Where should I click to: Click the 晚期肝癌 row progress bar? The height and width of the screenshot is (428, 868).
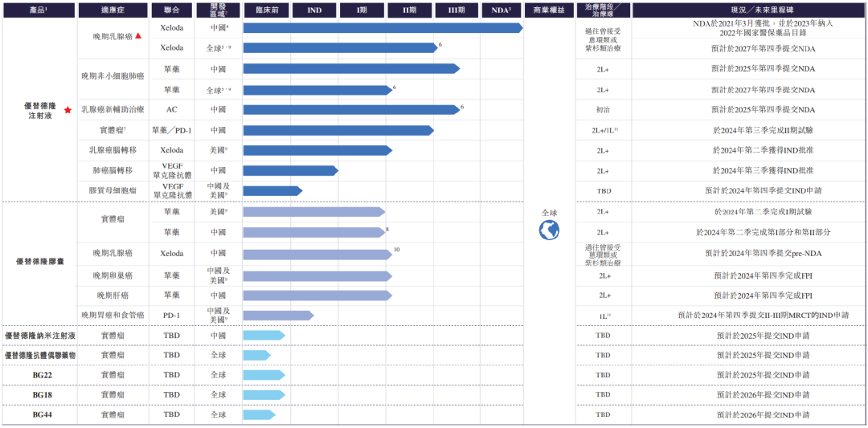(x=317, y=296)
